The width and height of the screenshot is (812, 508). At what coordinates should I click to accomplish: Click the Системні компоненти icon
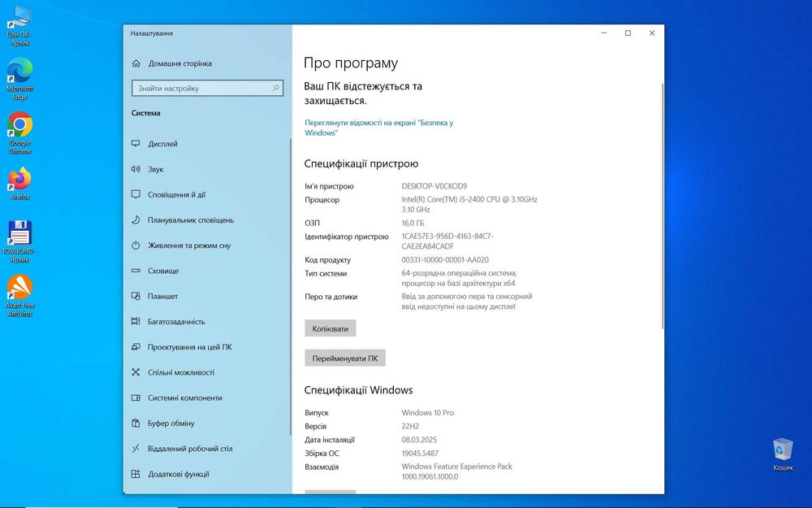[x=136, y=397]
